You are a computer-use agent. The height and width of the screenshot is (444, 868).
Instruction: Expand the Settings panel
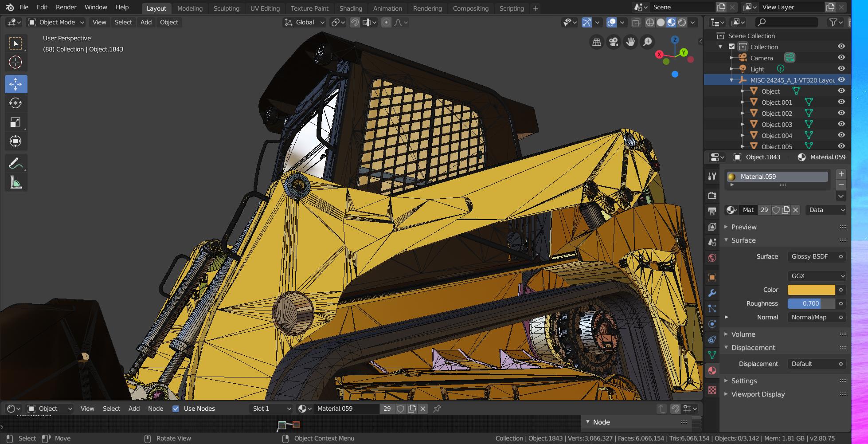pyautogui.click(x=744, y=381)
